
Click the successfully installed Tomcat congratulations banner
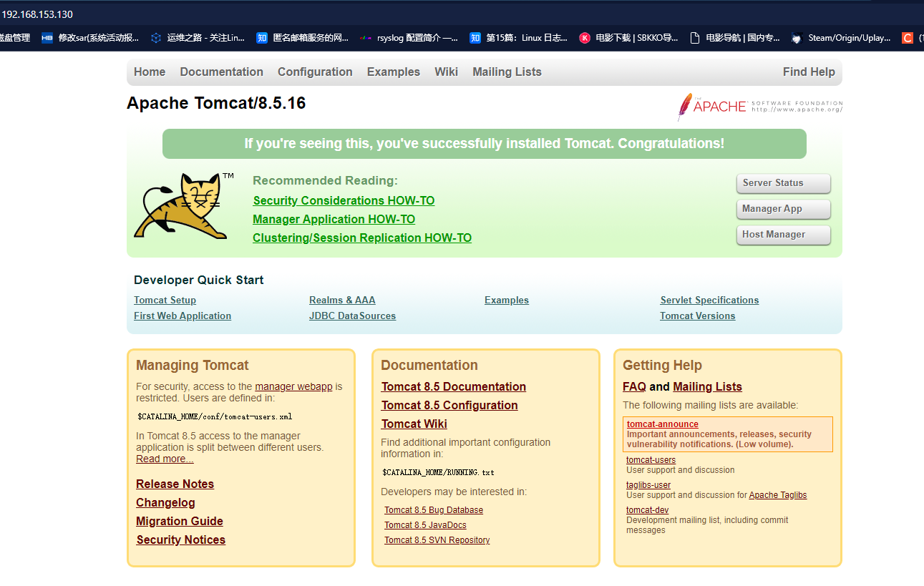[485, 144]
